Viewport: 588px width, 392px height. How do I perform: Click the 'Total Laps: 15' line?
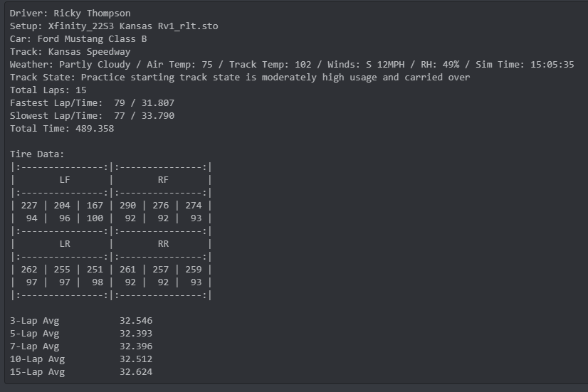(x=48, y=90)
